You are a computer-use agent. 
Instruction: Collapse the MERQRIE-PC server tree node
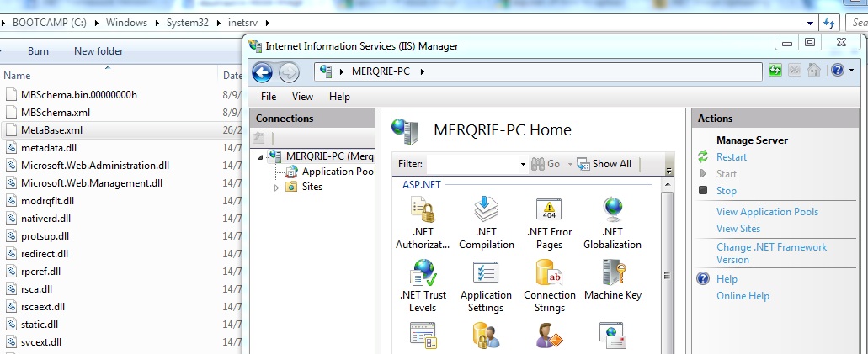tap(260, 157)
